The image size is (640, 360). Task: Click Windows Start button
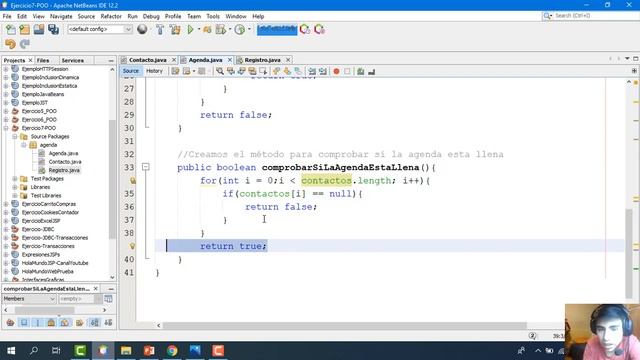11,351
